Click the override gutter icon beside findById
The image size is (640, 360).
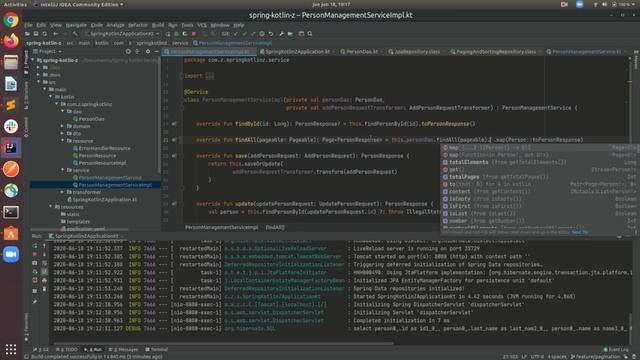(174, 124)
